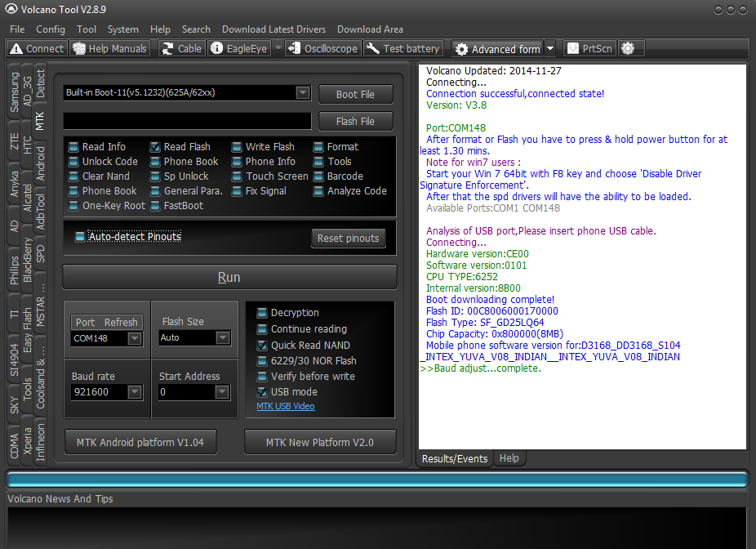Image resolution: width=756 pixels, height=549 pixels.
Task: Switch to the Help tab under log
Action: point(509,458)
